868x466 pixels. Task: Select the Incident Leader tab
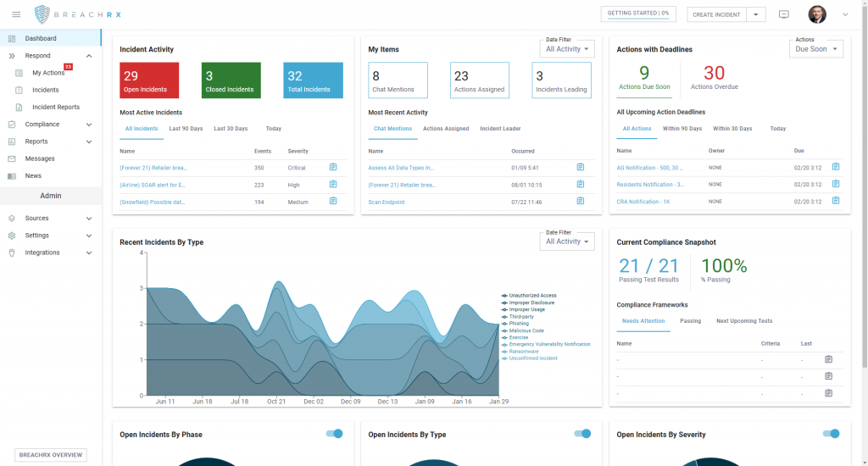500,129
